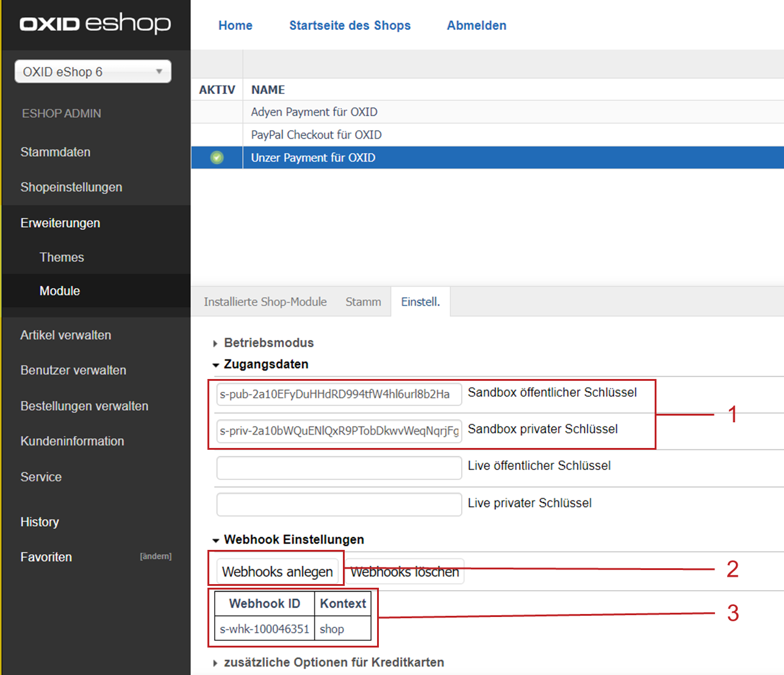784x675 pixels.
Task: Click Abmelden to log out
Action: click(x=477, y=26)
